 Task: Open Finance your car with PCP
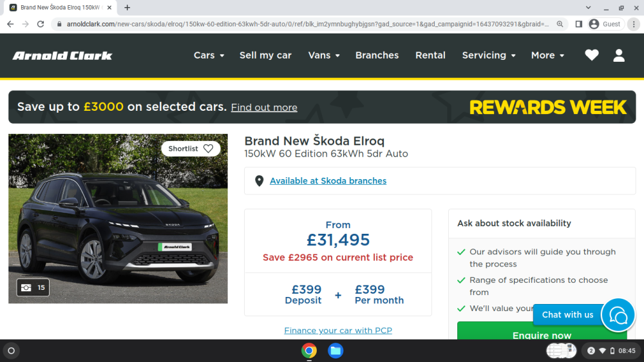click(338, 330)
